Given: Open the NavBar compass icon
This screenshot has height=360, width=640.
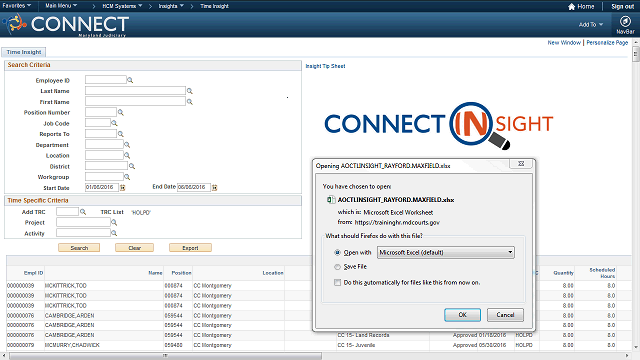Looking at the screenshot, I should (625, 21).
